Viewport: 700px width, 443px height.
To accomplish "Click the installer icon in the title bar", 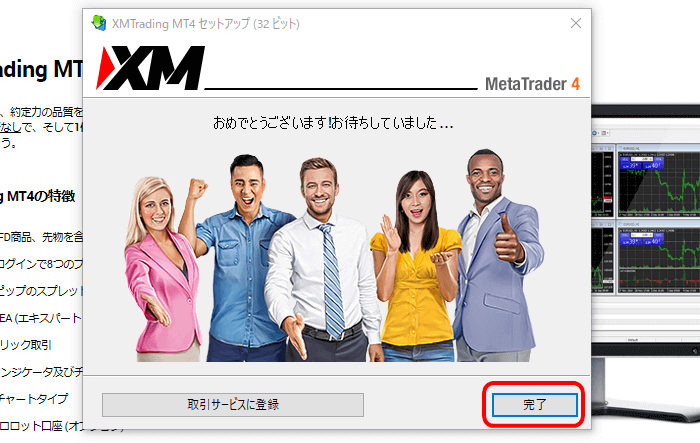I will [99, 23].
